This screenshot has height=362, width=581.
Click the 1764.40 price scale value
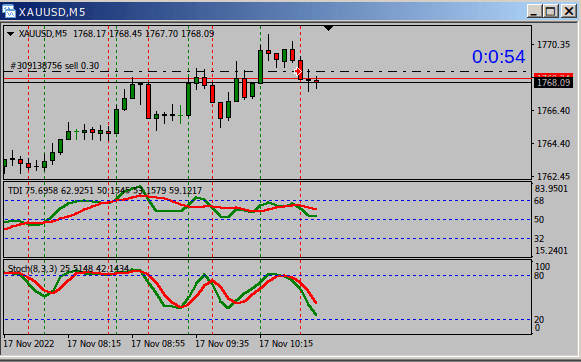coord(554,143)
